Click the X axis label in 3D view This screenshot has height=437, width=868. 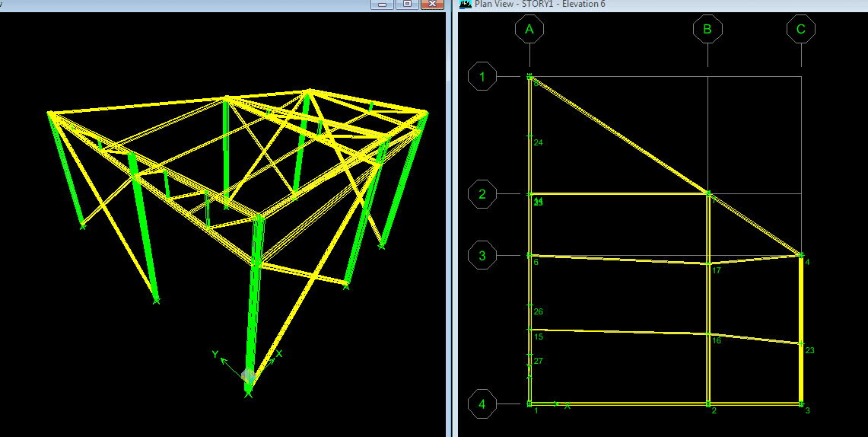[x=279, y=353]
